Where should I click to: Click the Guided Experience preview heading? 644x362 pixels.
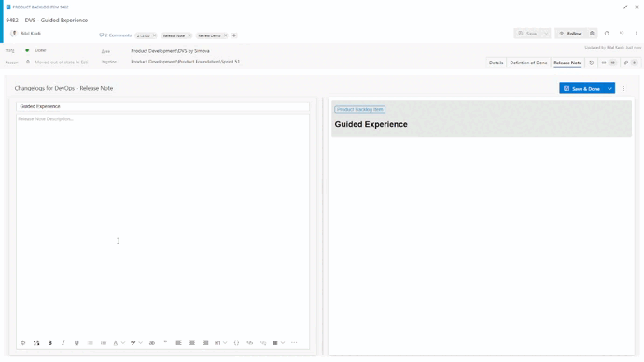(371, 124)
